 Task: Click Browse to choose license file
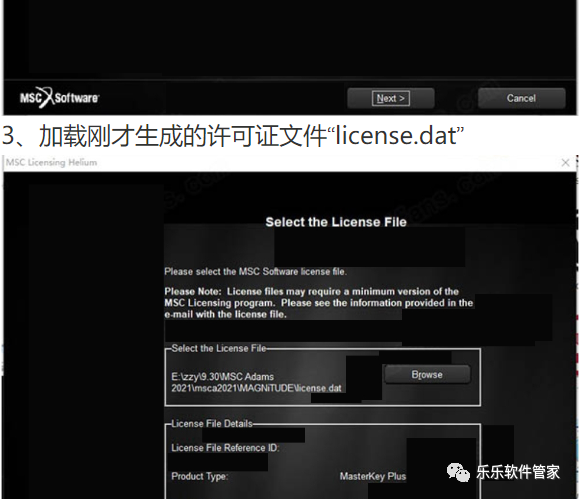click(427, 375)
